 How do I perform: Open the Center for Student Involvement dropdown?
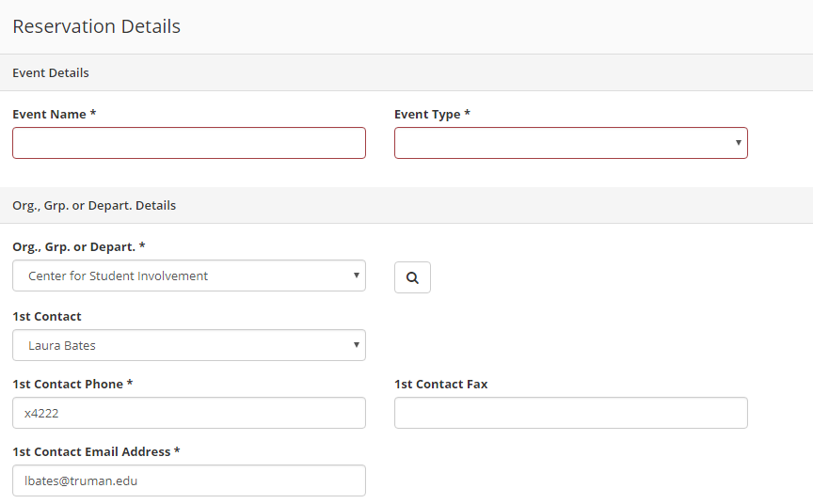point(189,276)
